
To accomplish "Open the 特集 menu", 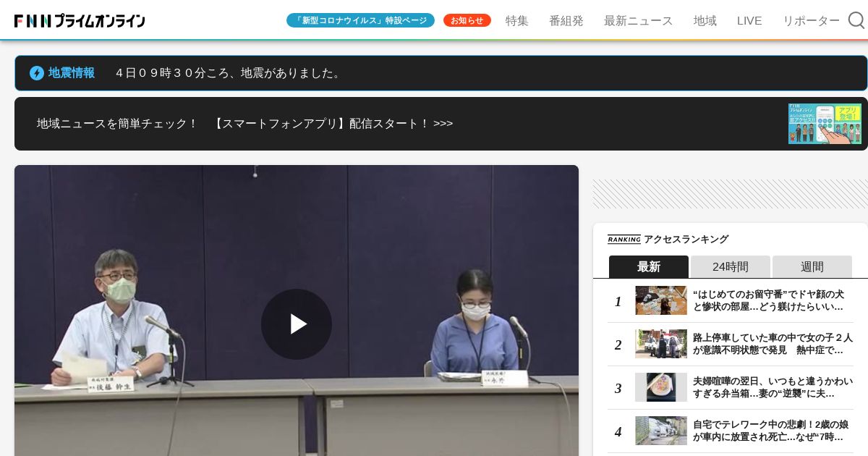I will 517,21.
